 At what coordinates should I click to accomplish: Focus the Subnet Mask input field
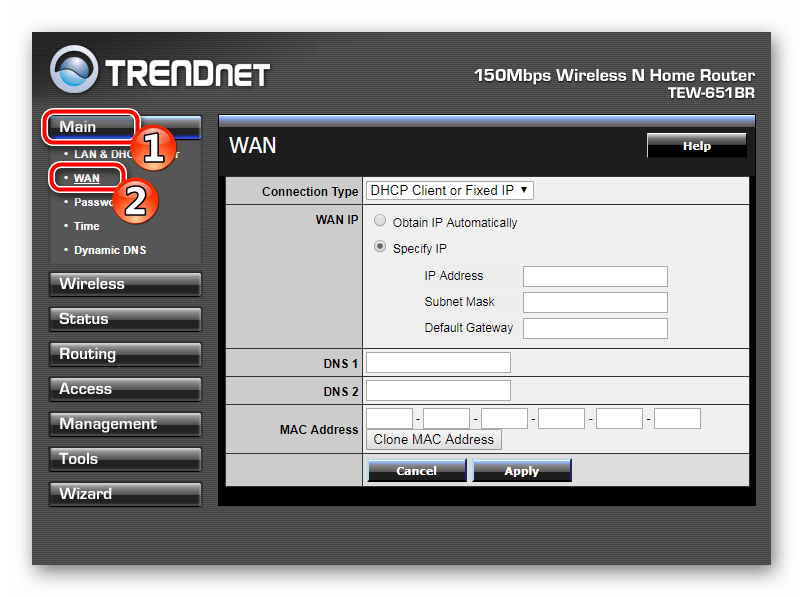(595, 302)
